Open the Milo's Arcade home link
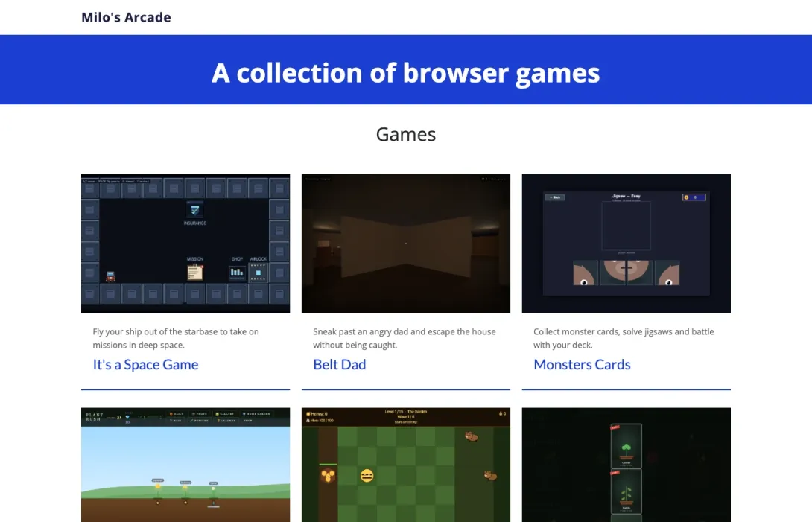812x522 pixels. click(x=126, y=17)
